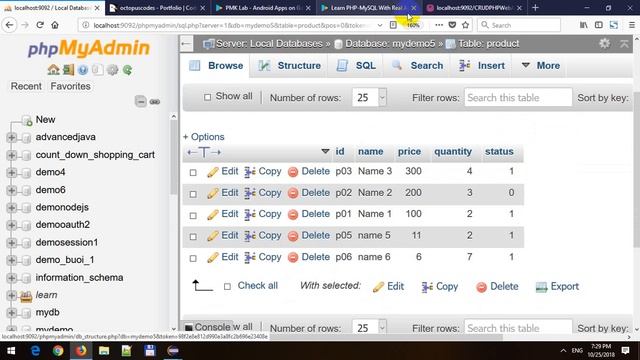The height and width of the screenshot is (360, 640).
Task: Switch to the Browse tab
Action: point(216,66)
